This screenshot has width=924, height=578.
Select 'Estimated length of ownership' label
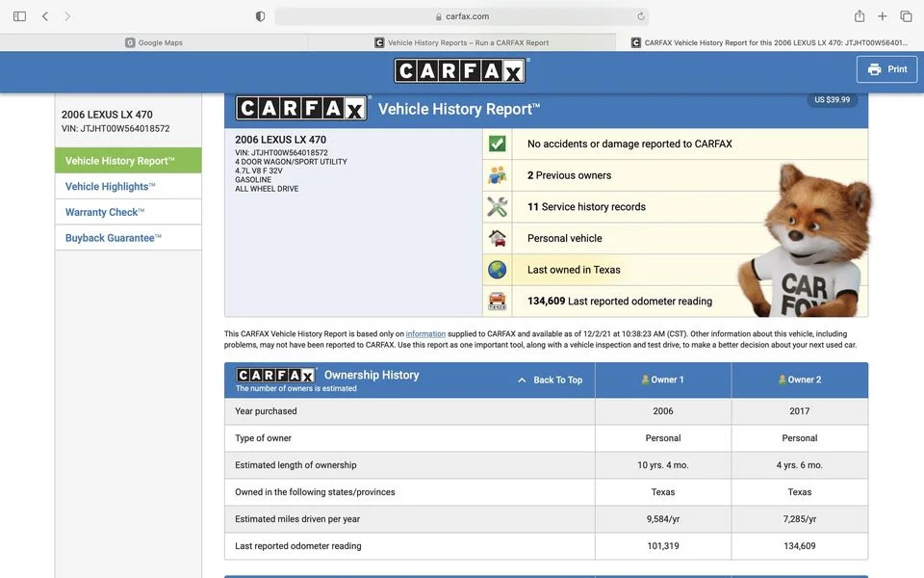295,464
